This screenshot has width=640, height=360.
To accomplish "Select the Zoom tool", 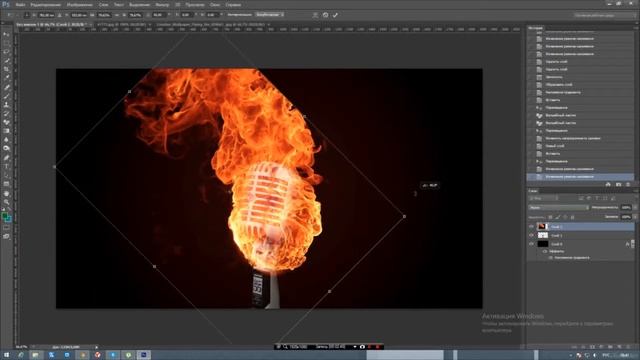I will click(x=6, y=202).
